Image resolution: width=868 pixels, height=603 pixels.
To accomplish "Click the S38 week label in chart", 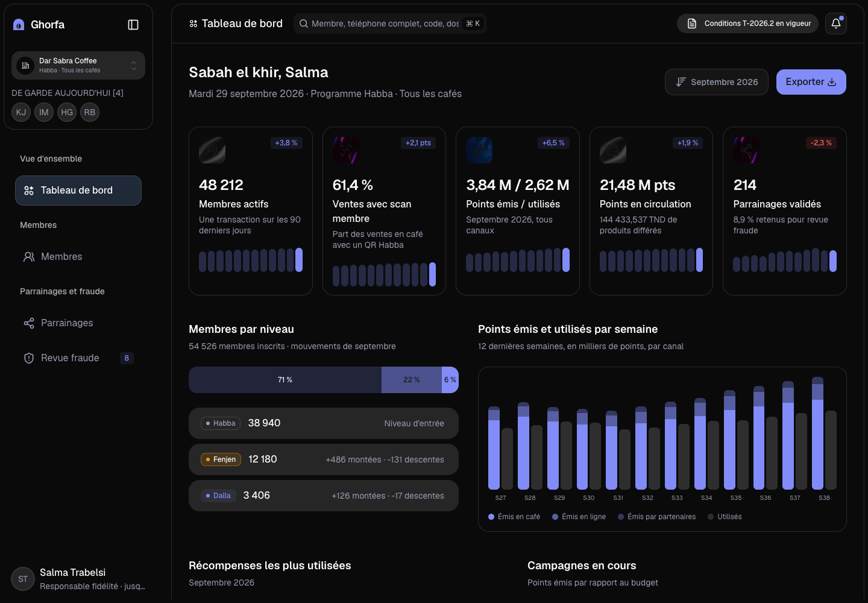I will (824, 498).
